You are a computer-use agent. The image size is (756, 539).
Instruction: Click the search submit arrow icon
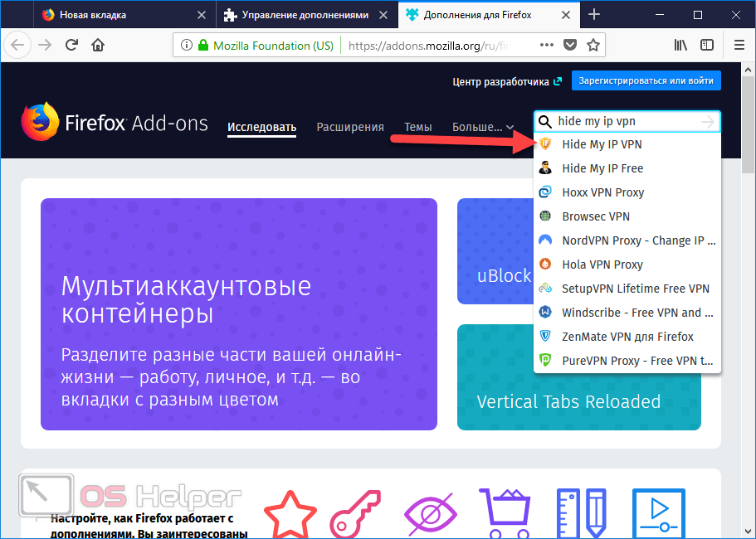707,121
